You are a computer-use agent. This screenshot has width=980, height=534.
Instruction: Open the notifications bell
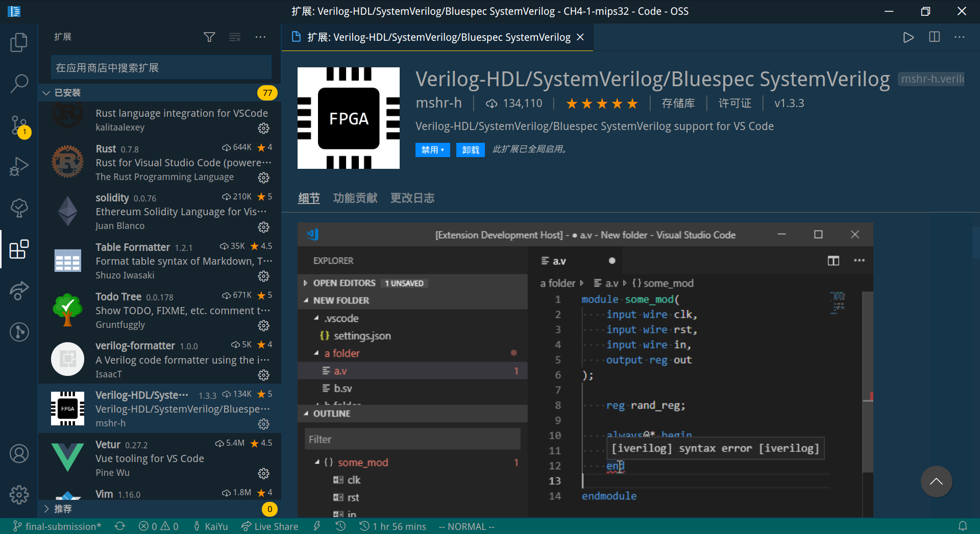[x=963, y=526]
